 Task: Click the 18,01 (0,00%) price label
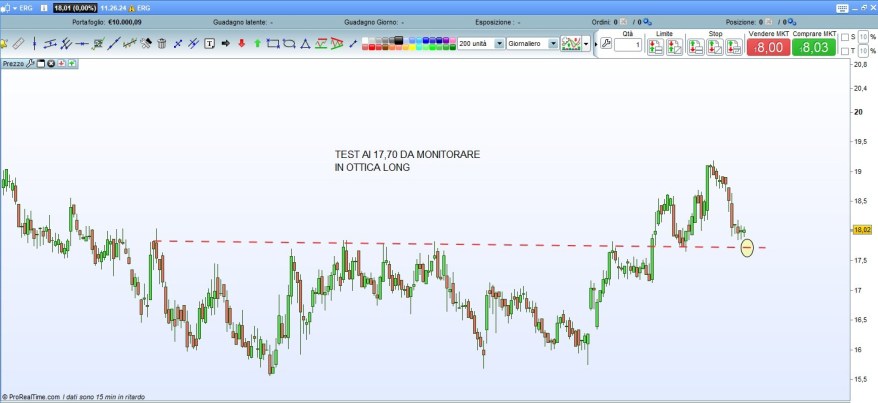tap(74, 8)
